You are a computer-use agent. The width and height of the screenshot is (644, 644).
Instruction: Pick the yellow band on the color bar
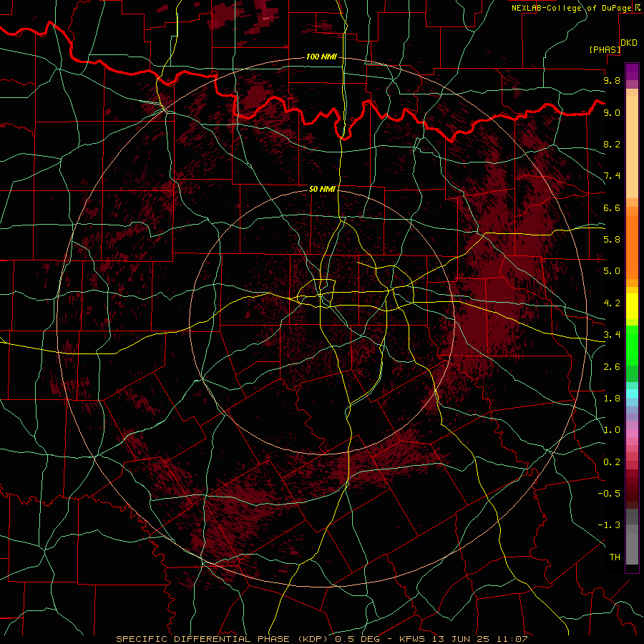(632, 306)
